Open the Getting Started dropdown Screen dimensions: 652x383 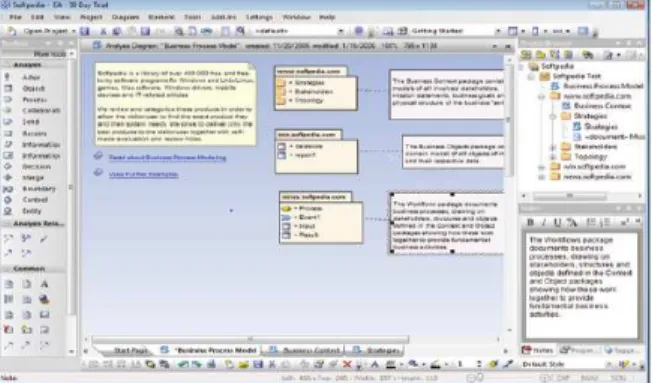(498, 31)
